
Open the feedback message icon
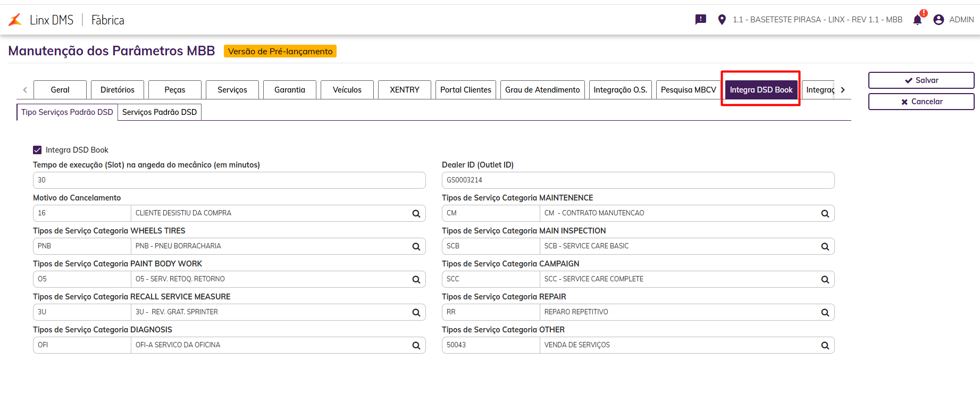701,20
